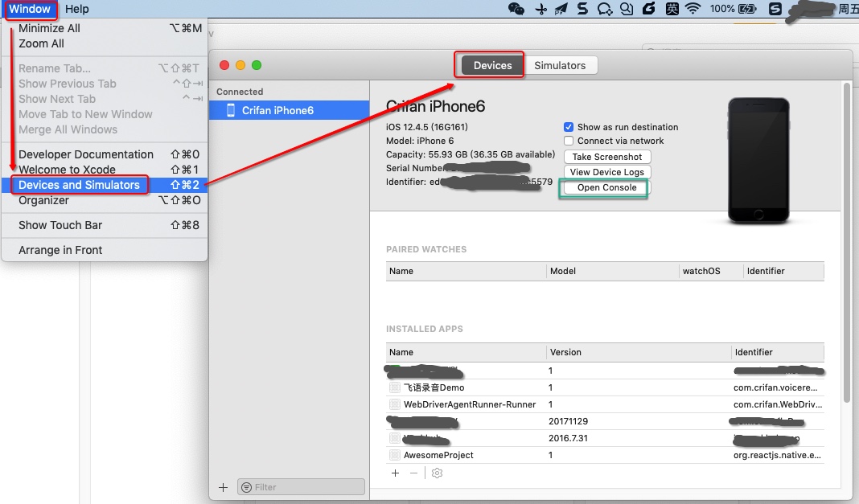Screen dimensions: 859x504
Task: Click the iOS 12.4.5 (16G161) text
Action: 427,127
